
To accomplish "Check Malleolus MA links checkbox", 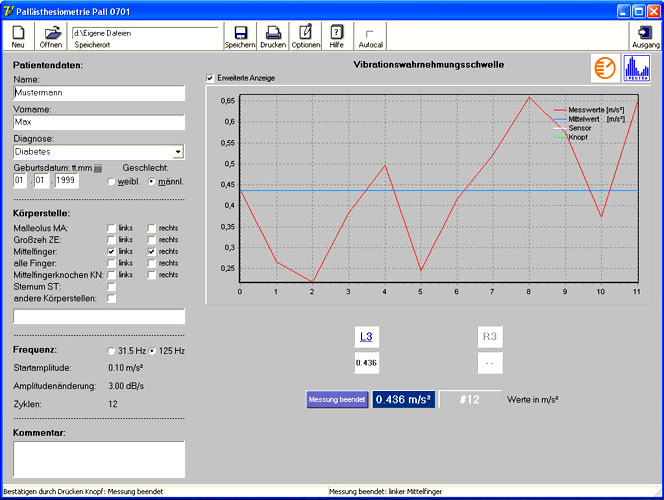I will 112,228.
